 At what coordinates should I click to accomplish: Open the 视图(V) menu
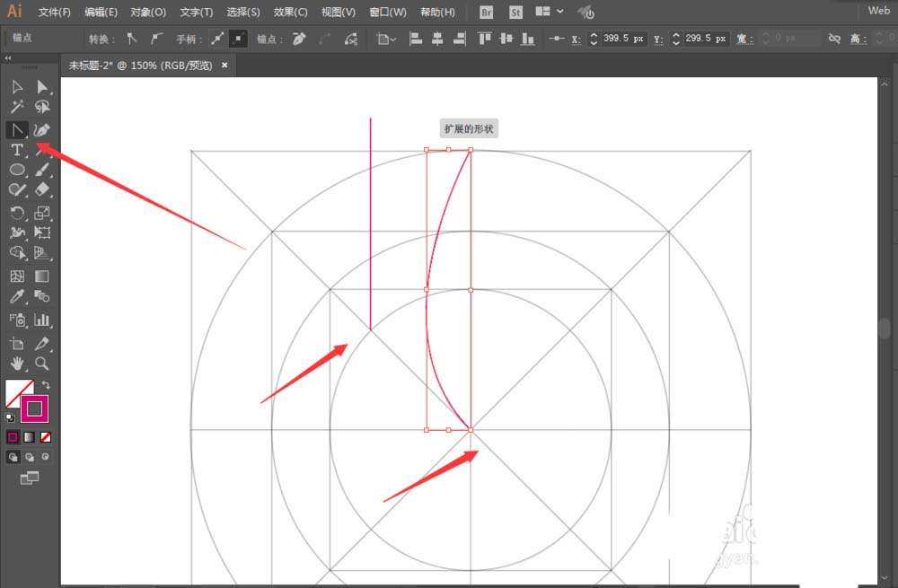338,12
